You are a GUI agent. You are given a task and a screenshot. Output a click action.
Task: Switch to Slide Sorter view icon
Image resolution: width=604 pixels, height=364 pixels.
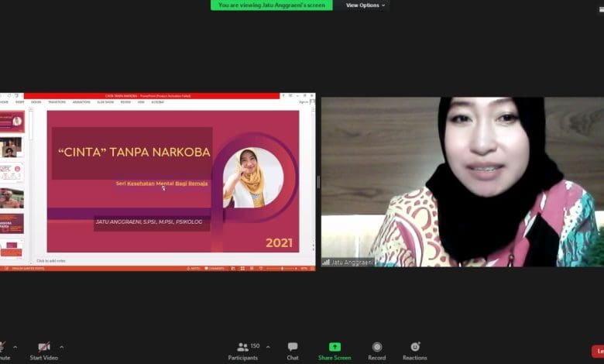(242, 268)
